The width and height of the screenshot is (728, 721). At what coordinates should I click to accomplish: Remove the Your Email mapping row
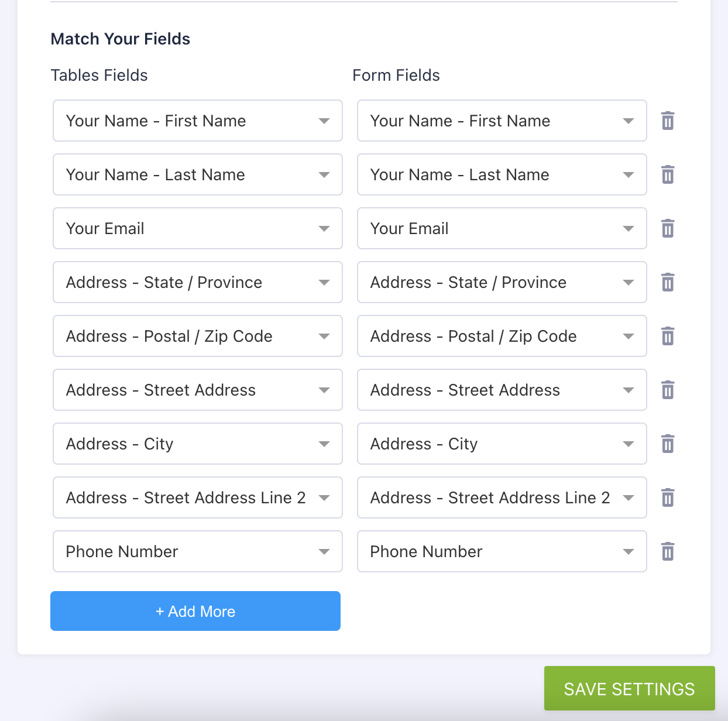tap(668, 229)
